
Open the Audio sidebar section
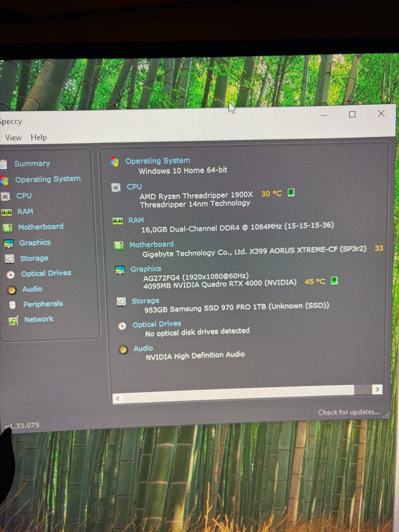(x=32, y=289)
